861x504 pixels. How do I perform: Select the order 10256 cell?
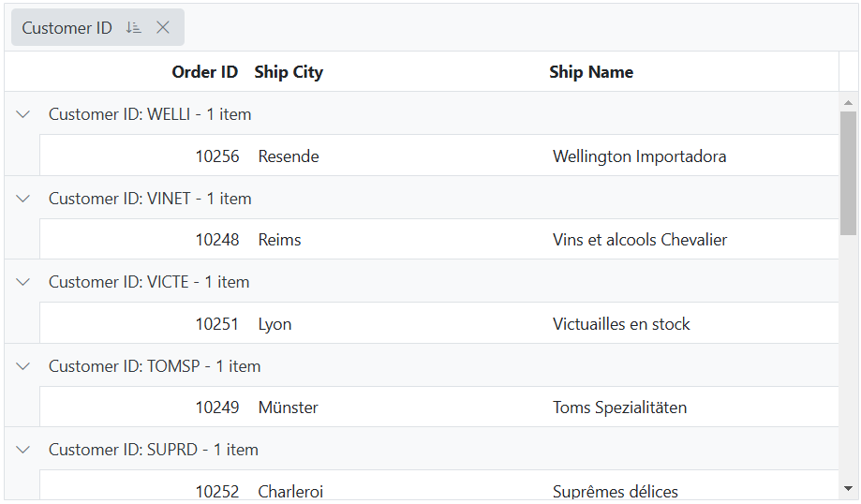tap(217, 156)
